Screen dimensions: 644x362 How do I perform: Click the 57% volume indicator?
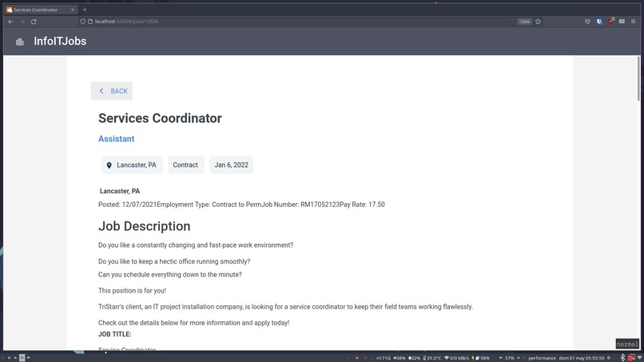(x=507, y=358)
